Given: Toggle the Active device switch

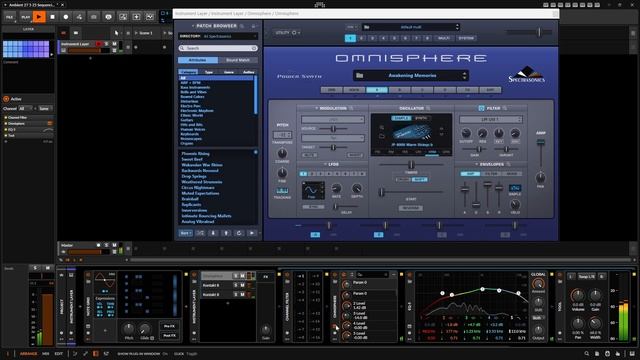Looking at the screenshot, I should click(x=6, y=99).
